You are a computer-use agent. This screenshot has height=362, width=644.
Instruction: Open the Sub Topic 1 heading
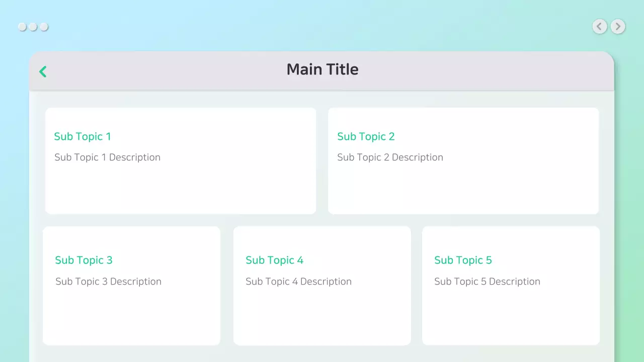pos(83,137)
